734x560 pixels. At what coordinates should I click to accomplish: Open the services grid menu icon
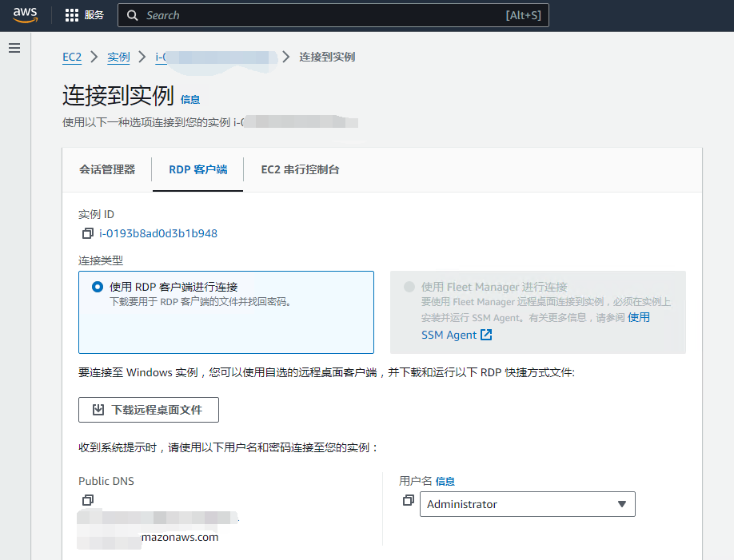pos(72,15)
